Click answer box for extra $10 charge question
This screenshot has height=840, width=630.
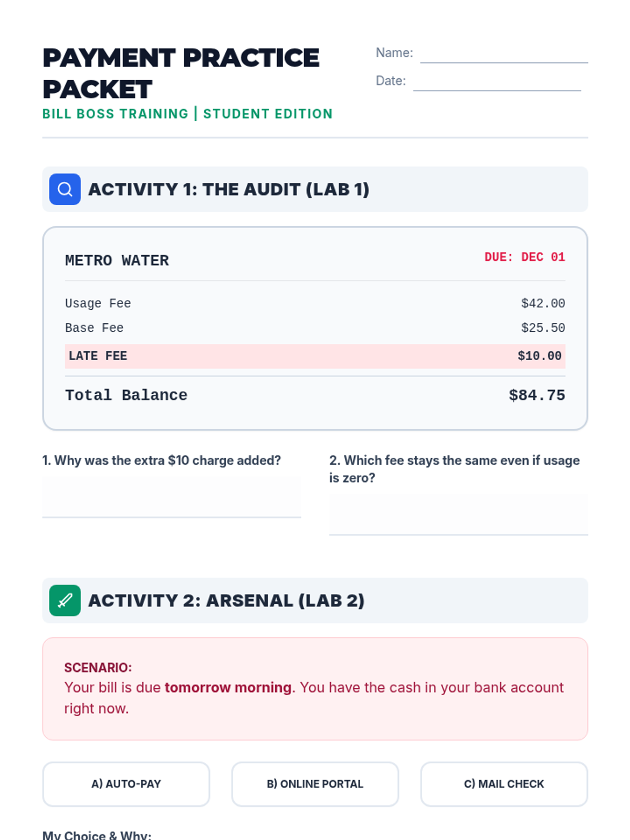(171, 497)
